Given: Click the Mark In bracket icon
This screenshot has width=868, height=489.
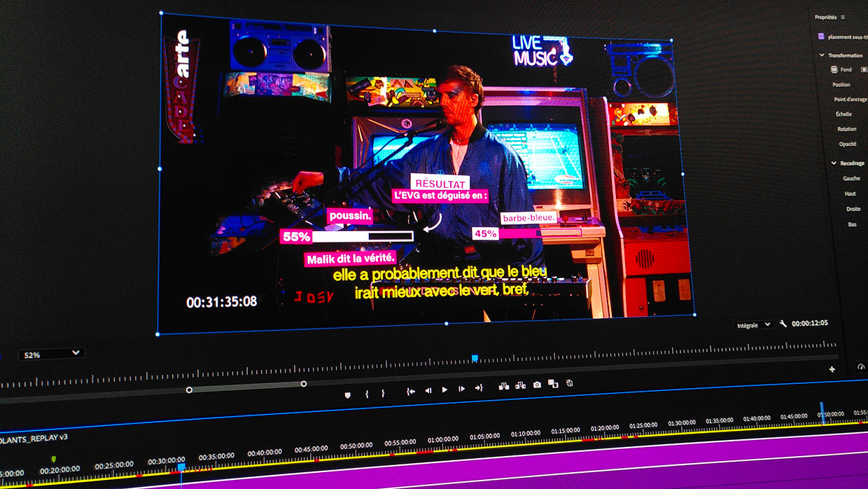Looking at the screenshot, I should click(367, 394).
